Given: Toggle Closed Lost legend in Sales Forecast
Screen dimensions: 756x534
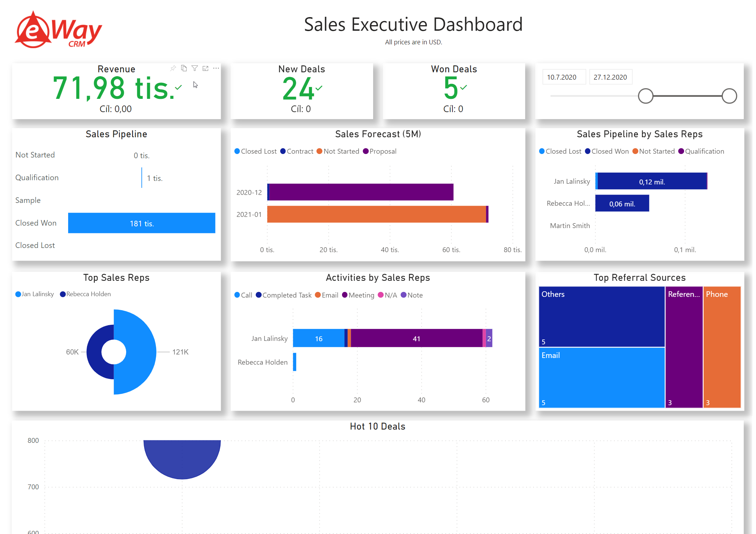Looking at the screenshot, I should click(x=255, y=151).
